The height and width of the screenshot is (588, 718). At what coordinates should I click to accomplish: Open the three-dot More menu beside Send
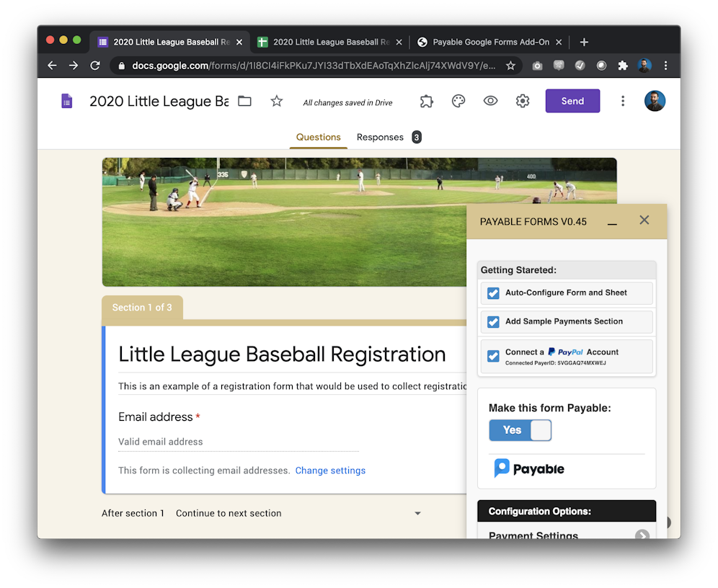click(x=623, y=102)
